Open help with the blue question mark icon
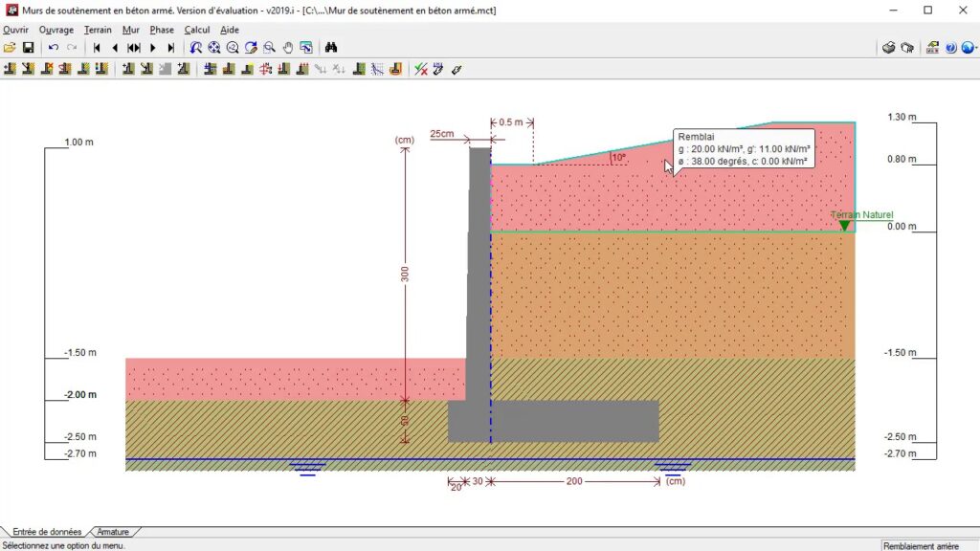The height and width of the screenshot is (551, 980). [x=950, y=48]
